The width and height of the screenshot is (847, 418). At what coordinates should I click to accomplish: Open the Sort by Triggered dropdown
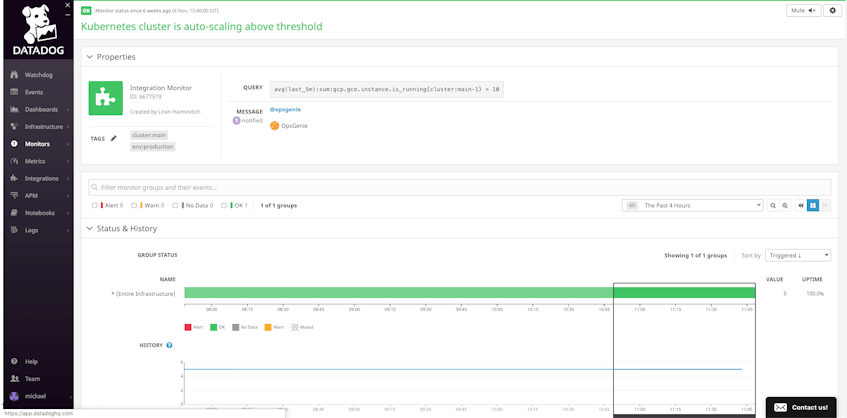tap(798, 255)
